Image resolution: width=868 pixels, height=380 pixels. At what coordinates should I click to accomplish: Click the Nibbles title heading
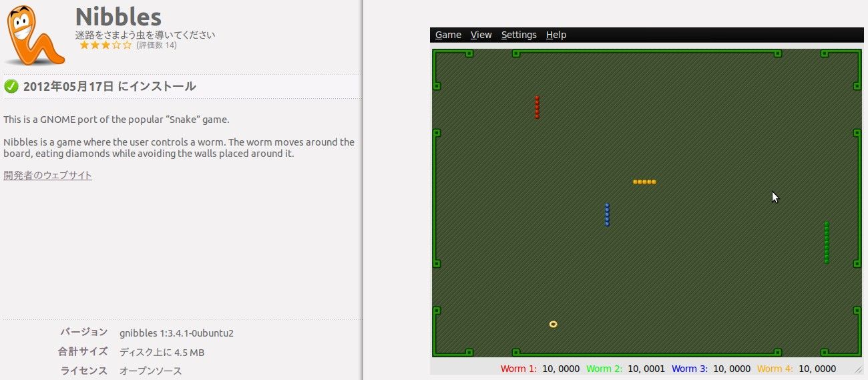tap(118, 16)
